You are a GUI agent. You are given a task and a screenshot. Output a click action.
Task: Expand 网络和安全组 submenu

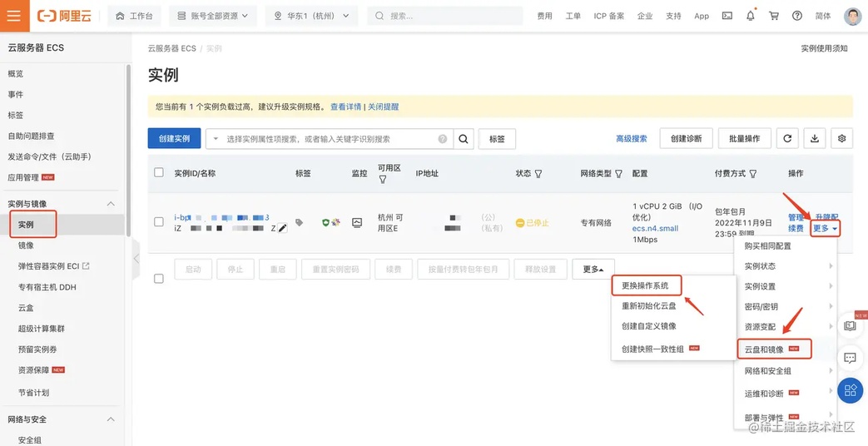coord(786,370)
